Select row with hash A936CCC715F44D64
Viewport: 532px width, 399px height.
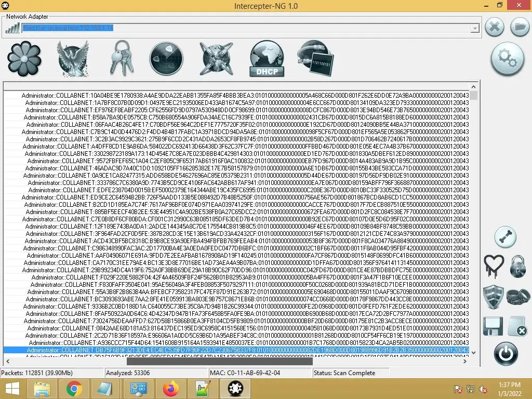(x=236, y=343)
